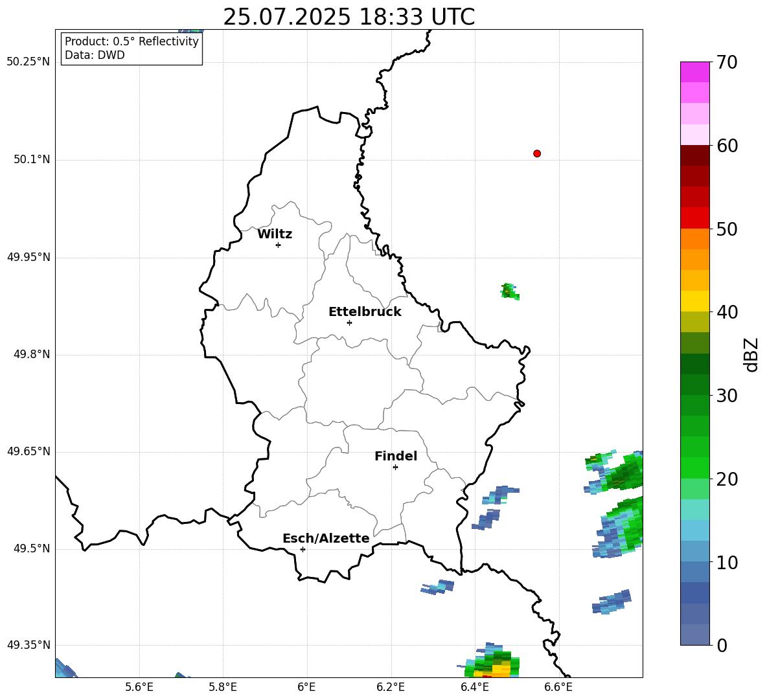Screen dimensions: 767x700
Task: Click the 6.4°E longitude label
Action: click(474, 687)
